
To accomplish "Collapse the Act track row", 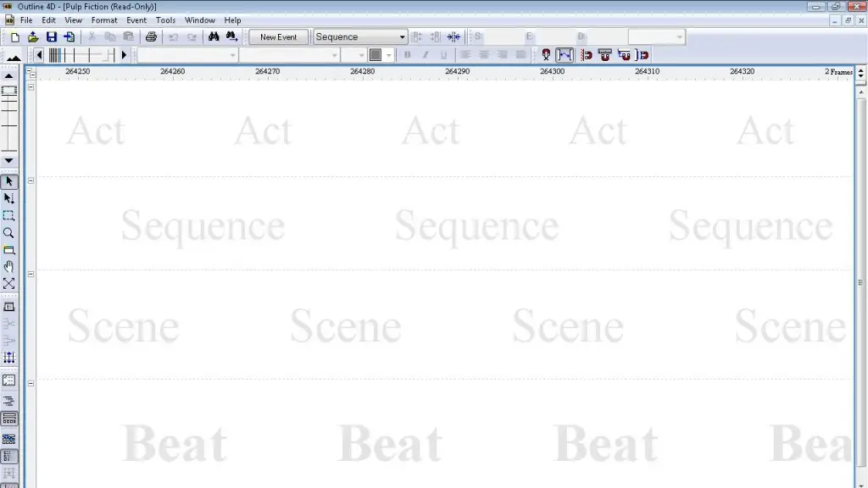I will coord(31,86).
